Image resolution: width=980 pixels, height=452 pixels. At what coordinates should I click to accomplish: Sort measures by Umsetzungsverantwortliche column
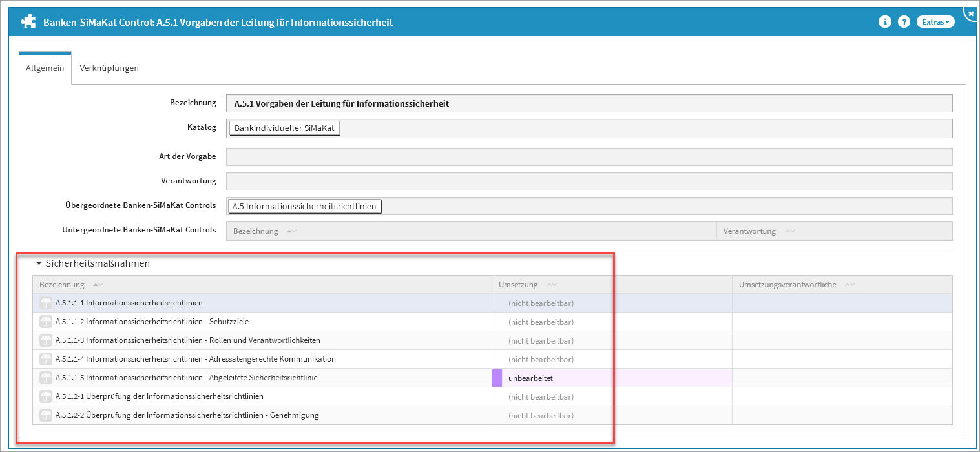(x=850, y=285)
